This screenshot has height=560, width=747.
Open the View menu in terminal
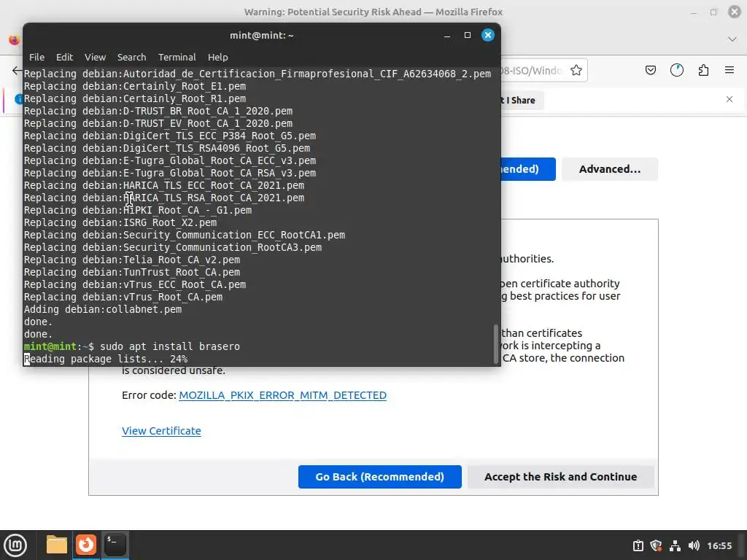96,57
